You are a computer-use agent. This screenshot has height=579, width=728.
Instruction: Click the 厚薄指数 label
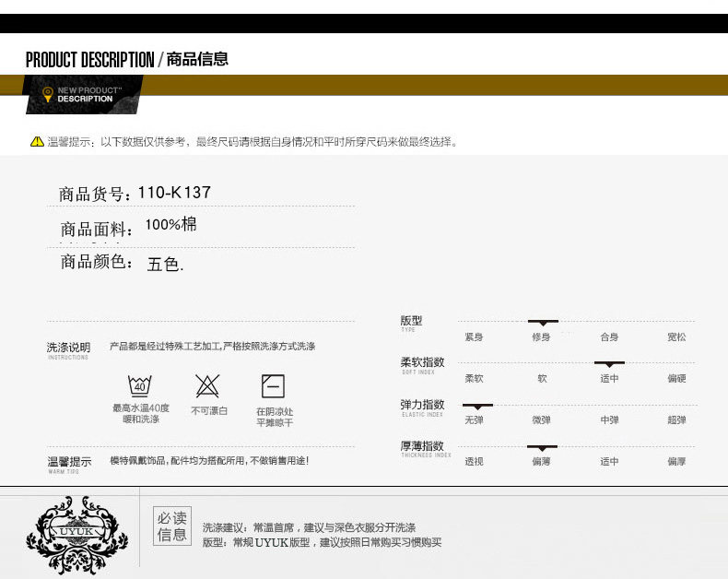426,449
